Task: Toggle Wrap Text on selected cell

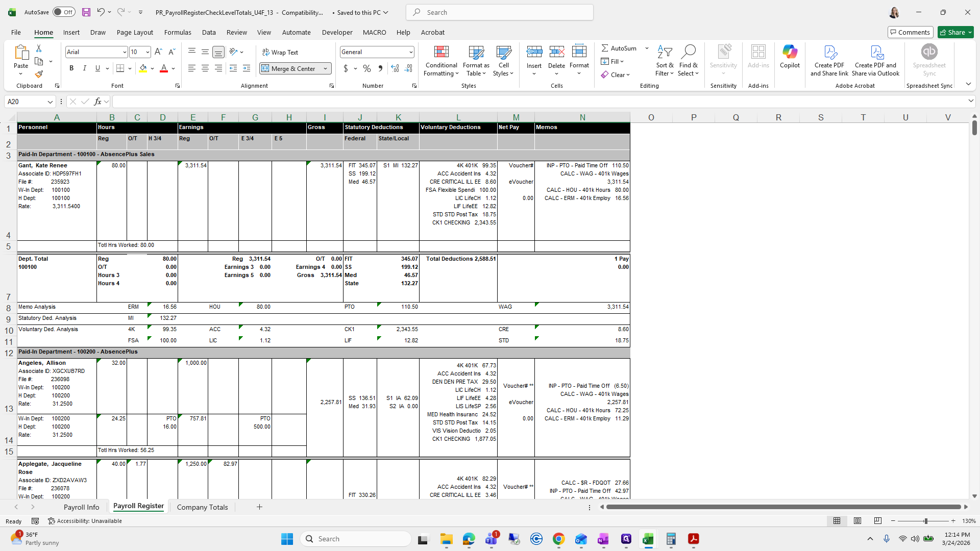Action: click(x=280, y=52)
